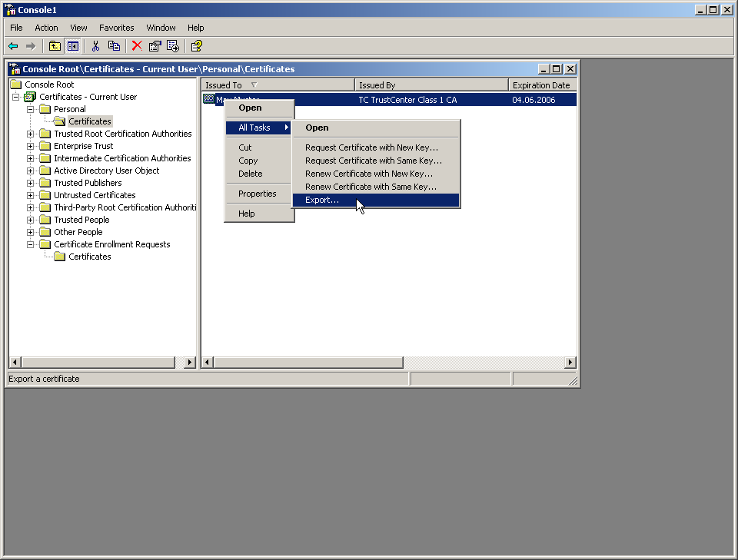Click the Back arrow toolbar icon
The height and width of the screenshot is (560, 738).
[13, 46]
